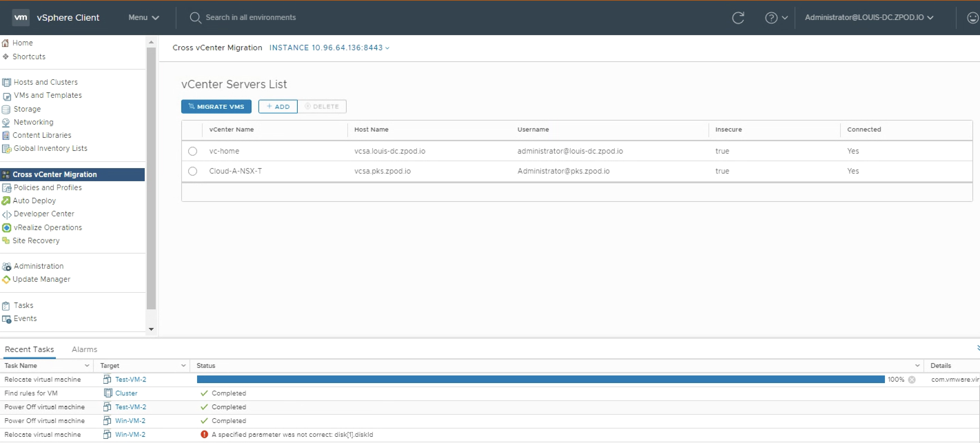
Task: Click the ADD vCenter button
Action: point(278,106)
